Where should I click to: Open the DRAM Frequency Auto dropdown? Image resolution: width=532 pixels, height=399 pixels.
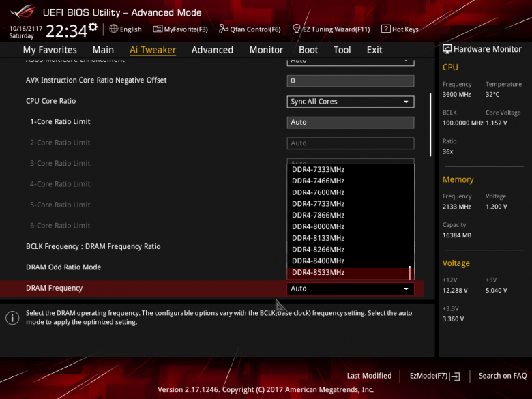coord(351,289)
